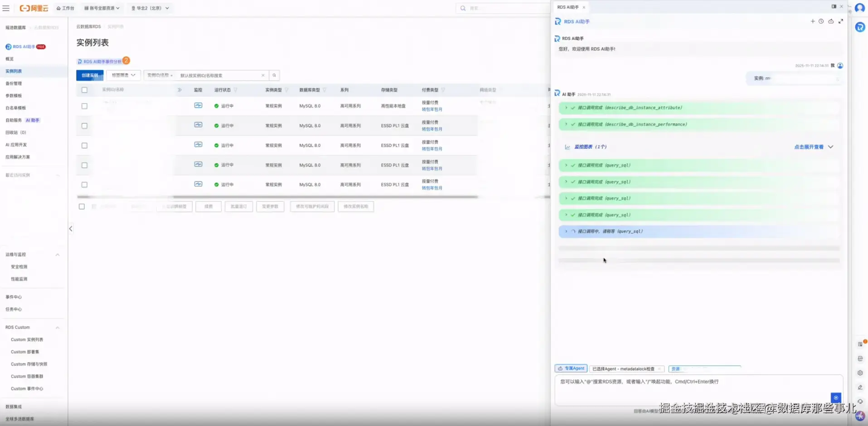Screen dimensions: 868x426
Task: Click the user avatar beside chat message
Action: (840, 66)
